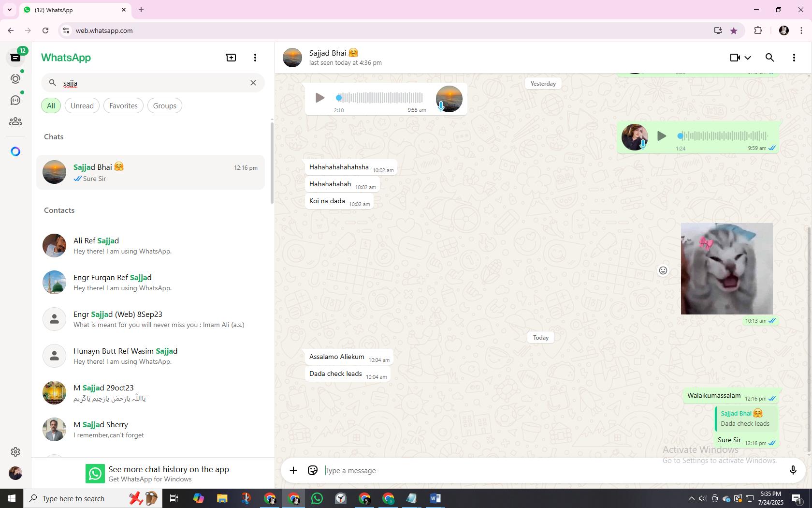
Task: Open the browser Extensions puzzle icon
Action: coord(758,30)
